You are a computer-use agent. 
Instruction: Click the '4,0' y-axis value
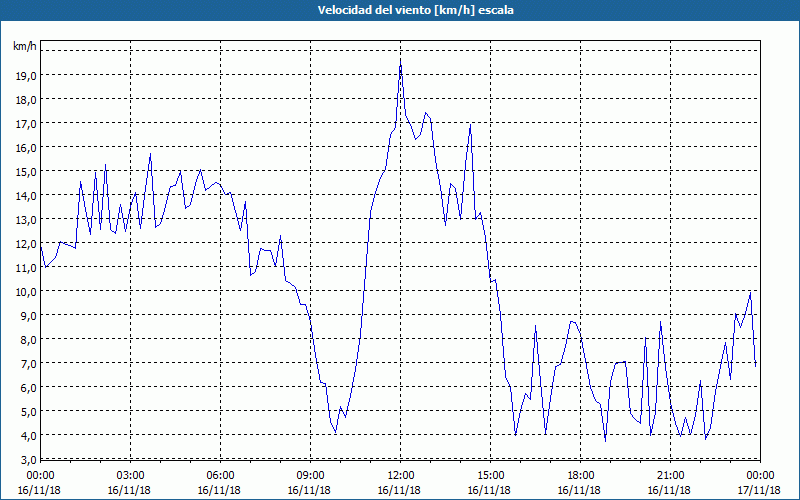coord(29,435)
